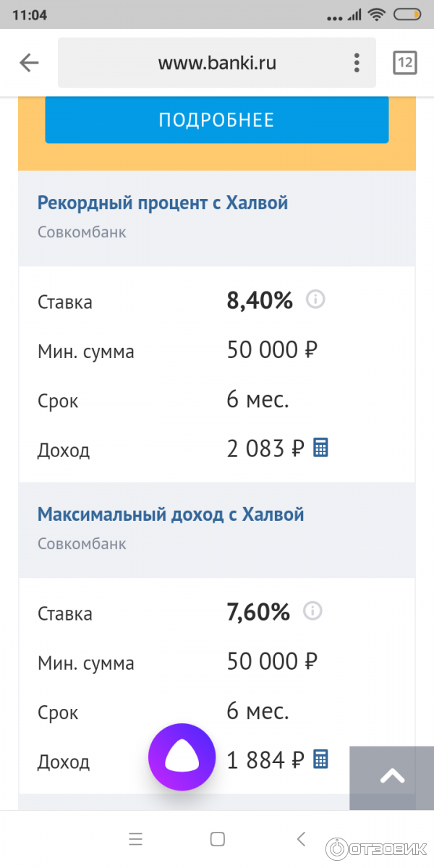Launch the purple Alice voice assistant
The image size is (434, 868).
coord(182,757)
